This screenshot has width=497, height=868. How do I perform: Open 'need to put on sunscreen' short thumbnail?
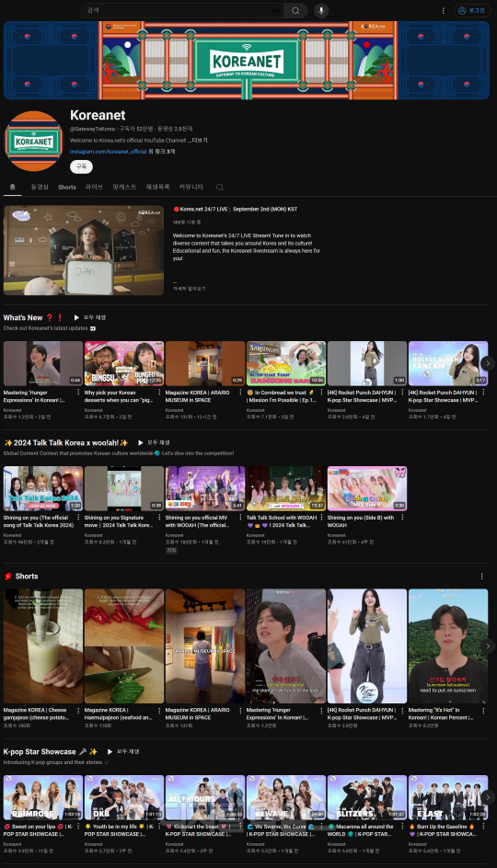448,646
